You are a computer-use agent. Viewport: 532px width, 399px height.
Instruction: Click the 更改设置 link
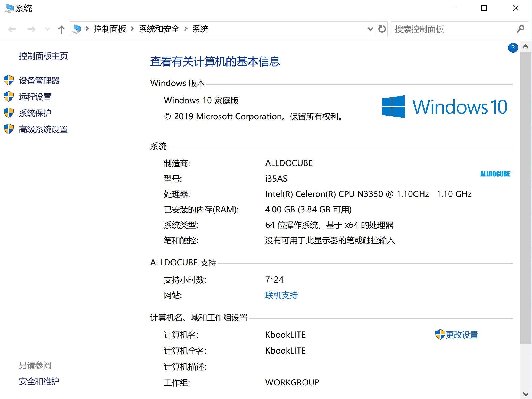pos(462,335)
